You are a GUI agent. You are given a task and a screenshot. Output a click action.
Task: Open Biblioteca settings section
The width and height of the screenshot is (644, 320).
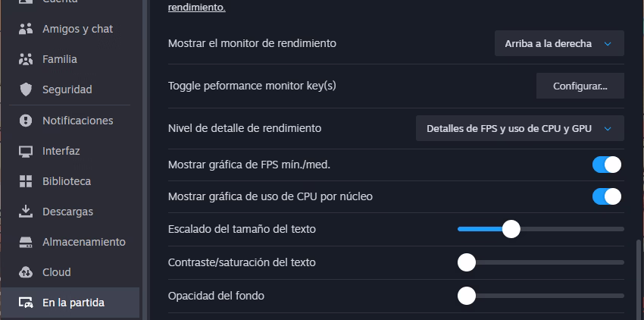[70, 181]
